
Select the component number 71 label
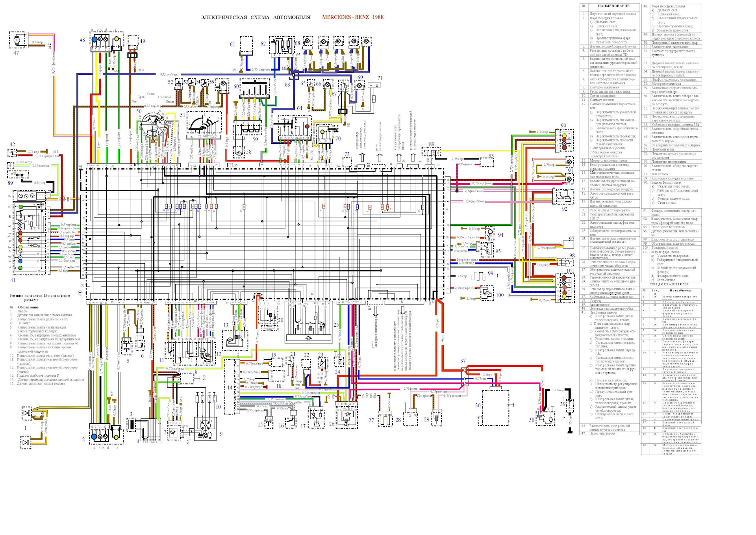click(x=380, y=78)
